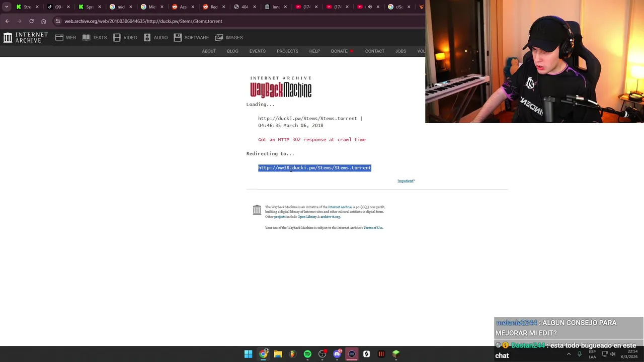644x362 pixels.
Task: Click the highlighted ww38.ducki.pw redirect URL
Action: pyautogui.click(x=314, y=168)
